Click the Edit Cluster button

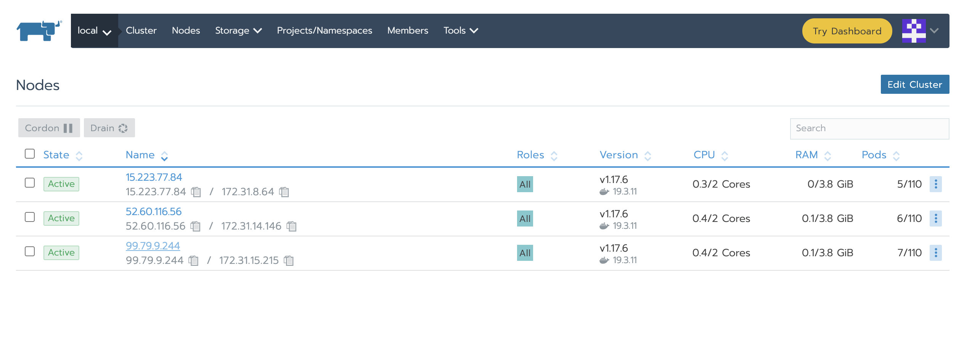click(x=915, y=84)
